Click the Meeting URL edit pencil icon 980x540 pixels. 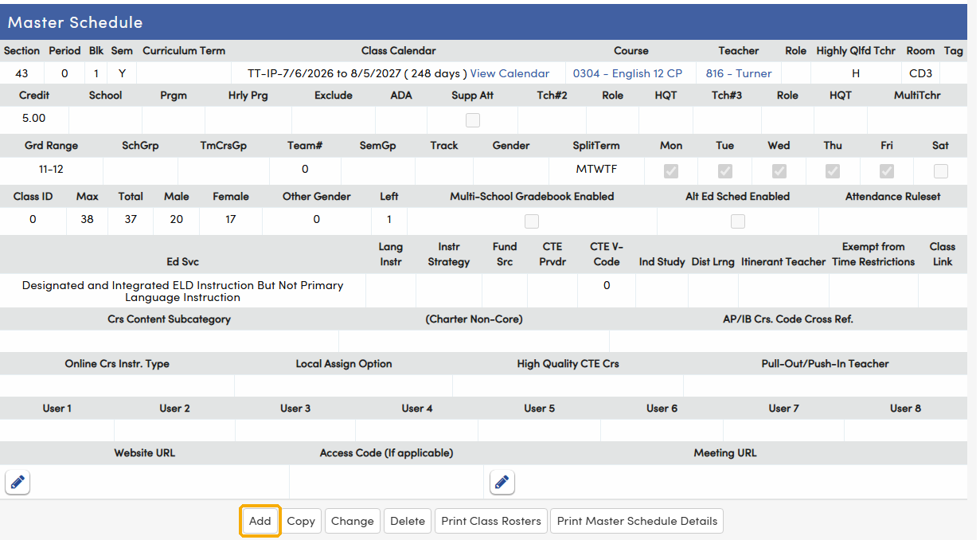click(x=502, y=483)
